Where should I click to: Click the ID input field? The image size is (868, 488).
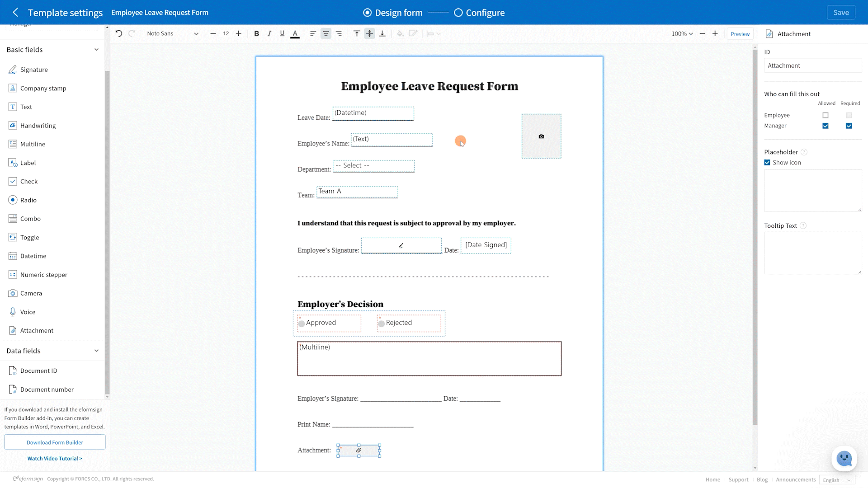(812, 66)
